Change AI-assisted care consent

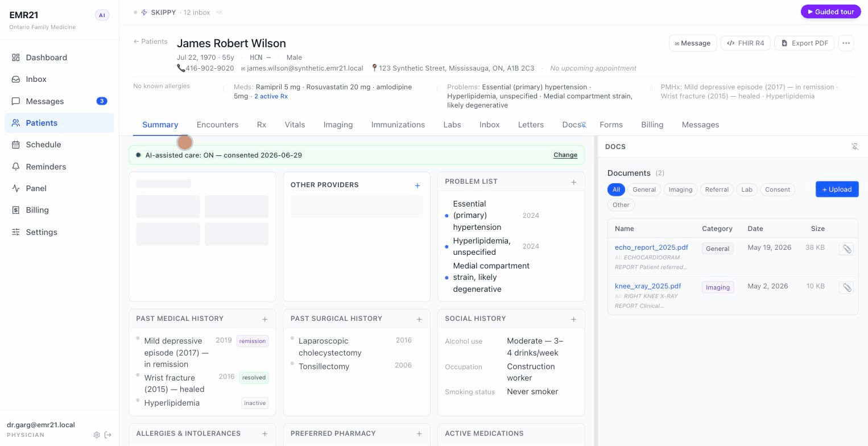point(565,155)
